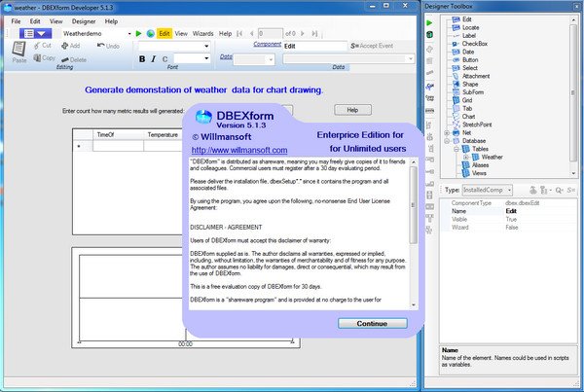
Task: Collapse the Database tree node
Action: (x=447, y=141)
